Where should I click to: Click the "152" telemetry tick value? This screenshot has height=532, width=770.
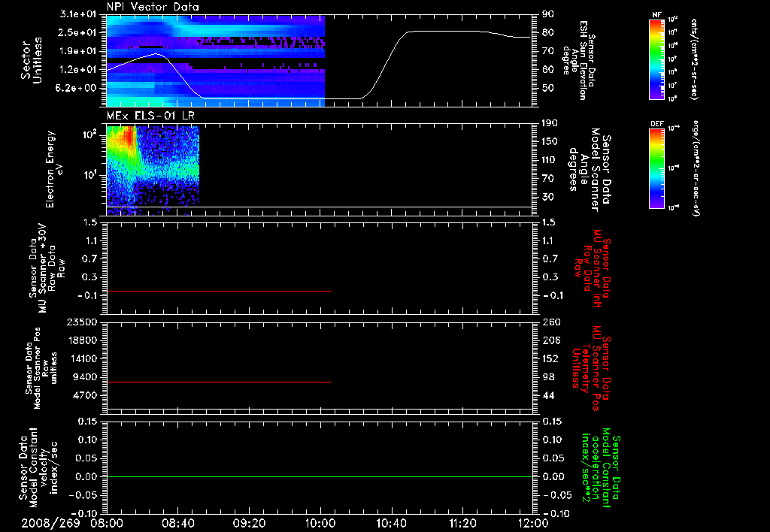pyautogui.click(x=550, y=358)
